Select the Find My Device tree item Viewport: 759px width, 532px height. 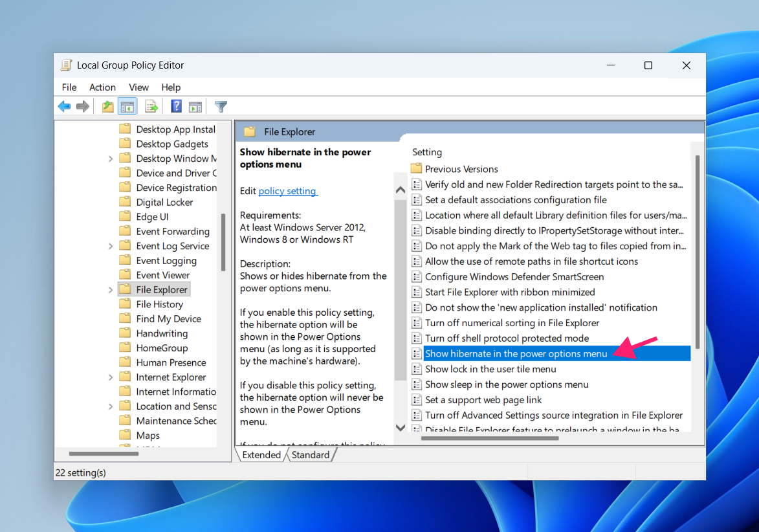[x=168, y=318]
